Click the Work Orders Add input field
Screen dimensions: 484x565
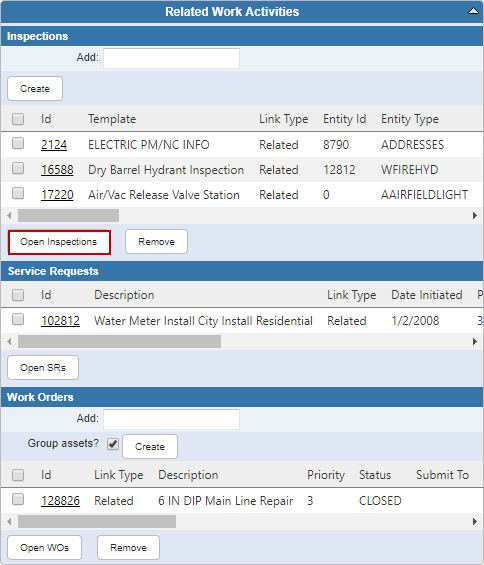tap(171, 419)
